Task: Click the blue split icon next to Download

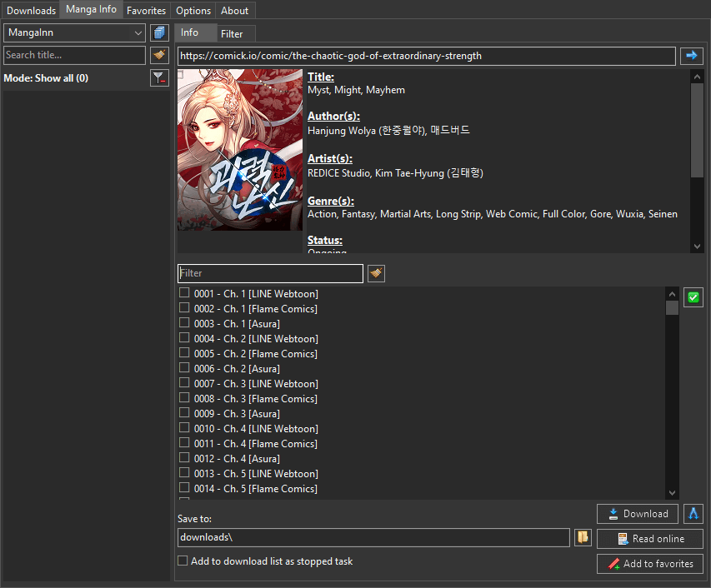Action: [x=693, y=513]
